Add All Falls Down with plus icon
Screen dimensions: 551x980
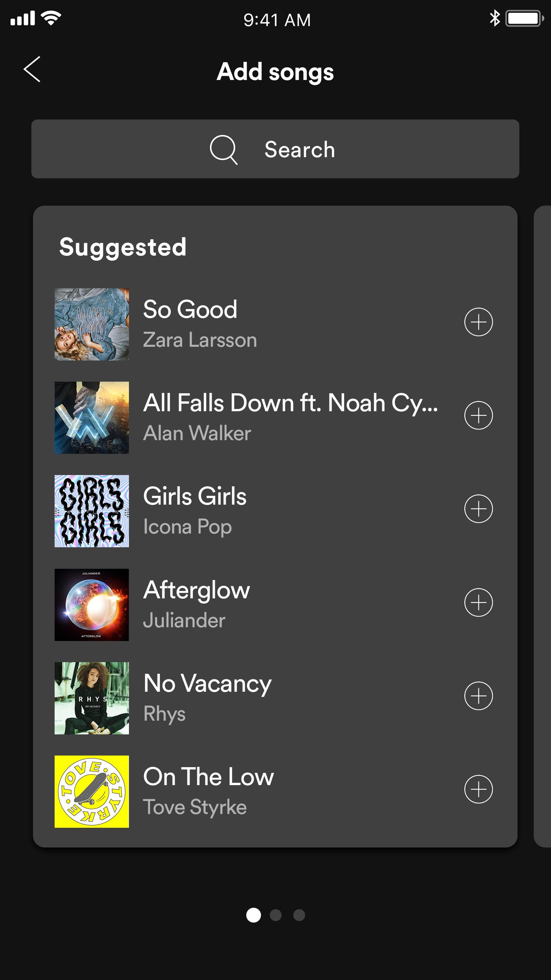coord(478,415)
